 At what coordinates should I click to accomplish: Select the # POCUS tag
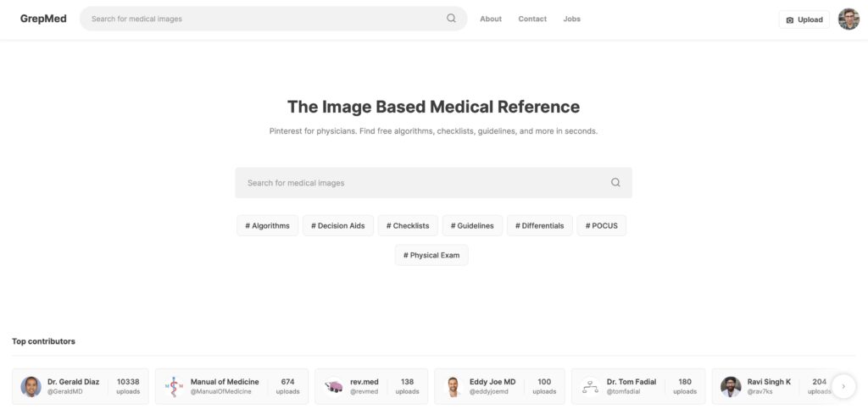point(602,225)
